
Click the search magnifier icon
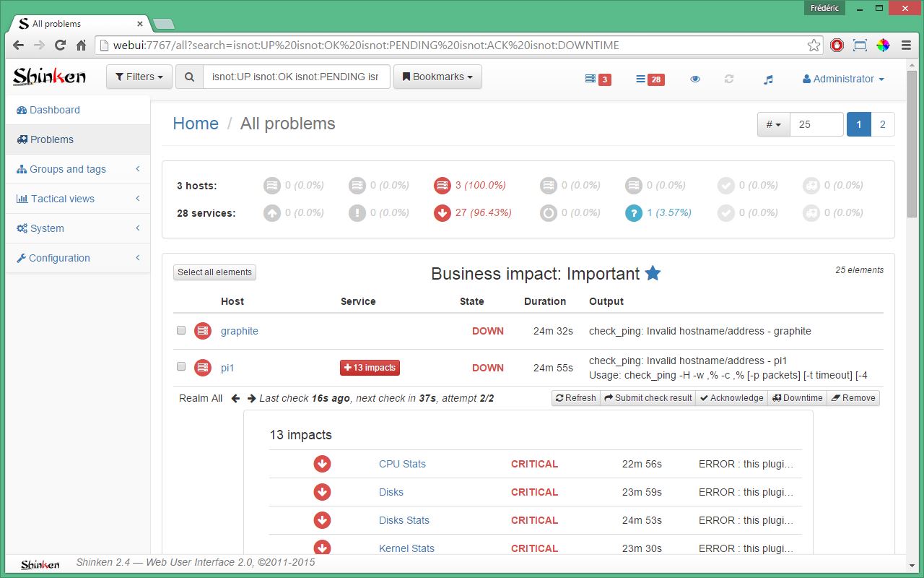tap(189, 77)
